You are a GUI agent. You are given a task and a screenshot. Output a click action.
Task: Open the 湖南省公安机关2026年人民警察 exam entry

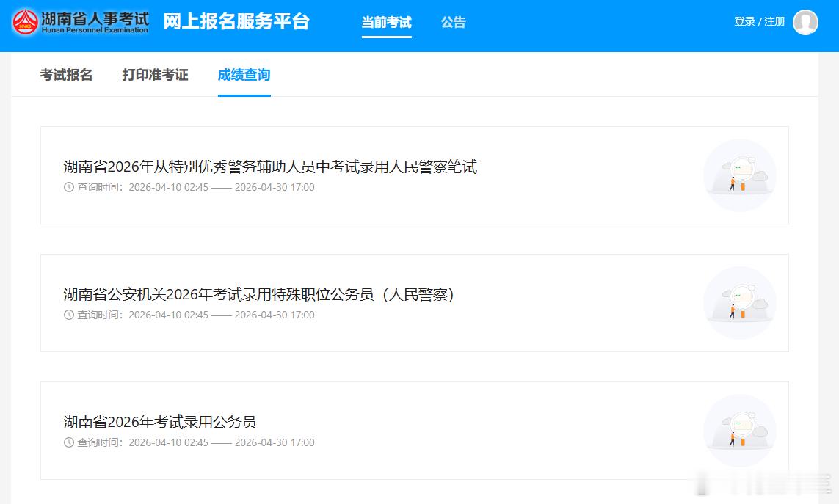[258, 295]
